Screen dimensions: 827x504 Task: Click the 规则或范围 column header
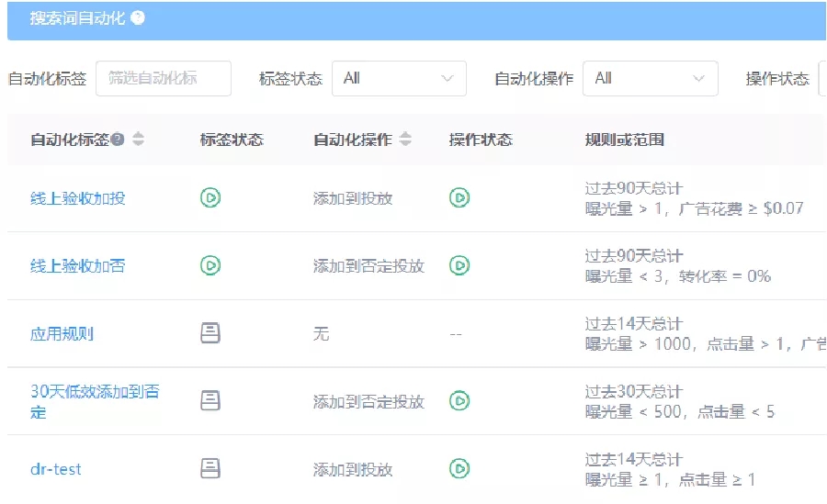625,140
